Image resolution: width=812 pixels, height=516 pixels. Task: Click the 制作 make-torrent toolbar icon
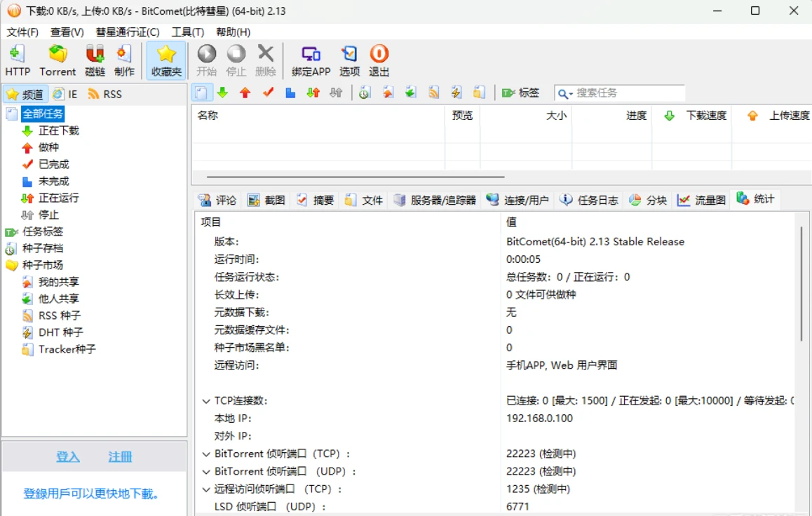[124, 60]
